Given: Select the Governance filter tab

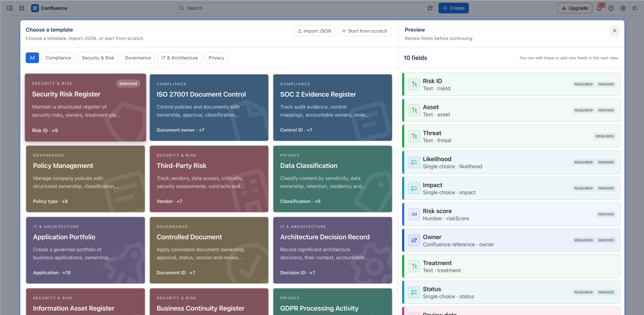Looking at the screenshot, I should click(x=138, y=58).
